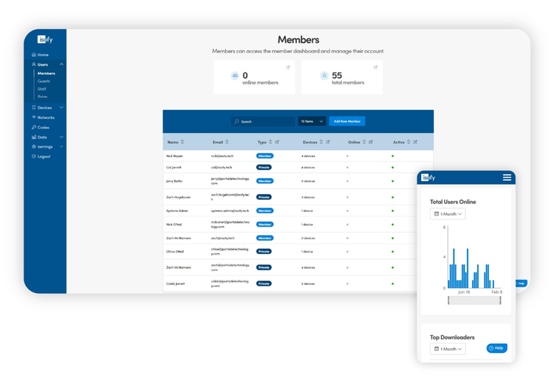The image size is (554, 392).
Task: Click the Member badge for Systems Admin
Action: point(264,211)
